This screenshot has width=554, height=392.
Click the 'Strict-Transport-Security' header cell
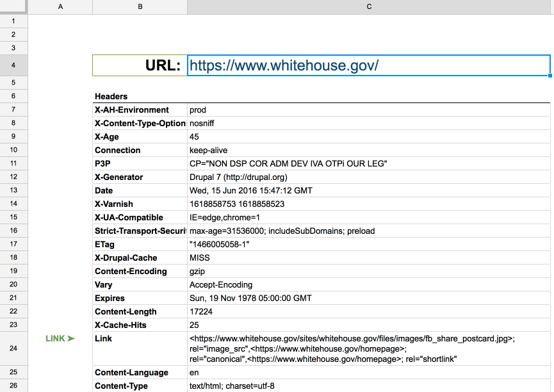click(140, 231)
